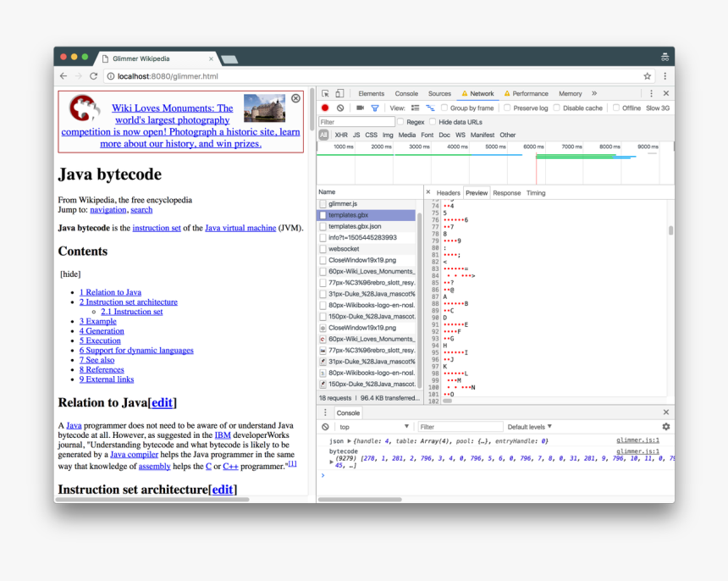Open Console settings gear icon
This screenshot has width=728, height=581.
pyautogui.click(x=665, y=426)
